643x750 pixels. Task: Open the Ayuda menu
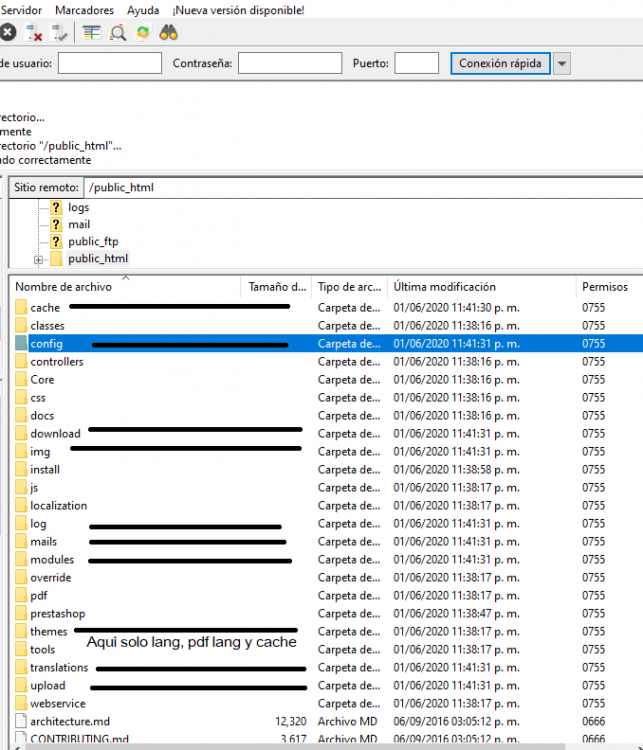143,10
